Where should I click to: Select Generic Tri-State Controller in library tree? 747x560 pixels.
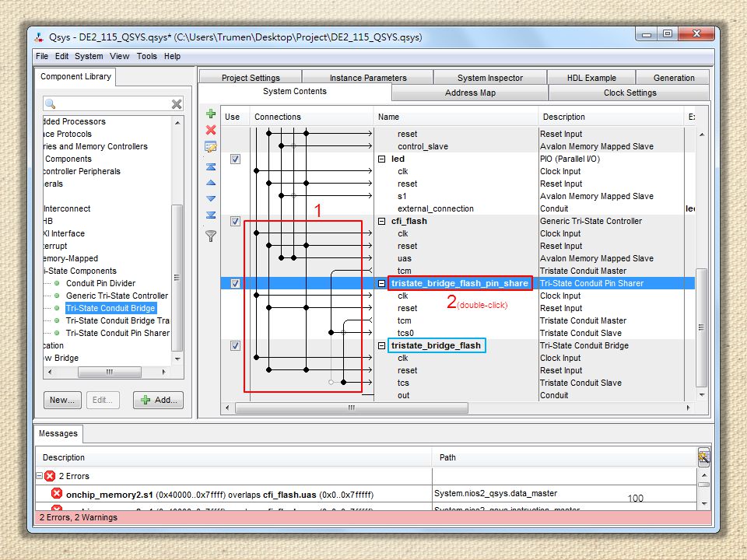pyautogui.click(x=117, y=296)
